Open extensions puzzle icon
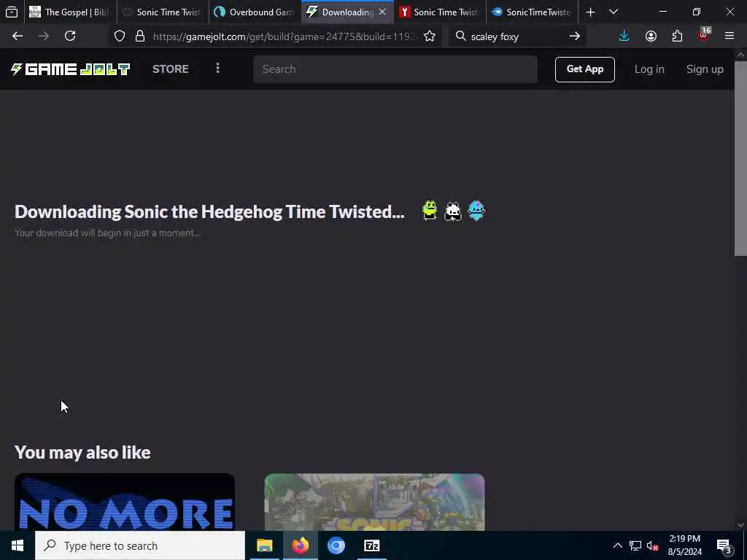The width and height of the screenshot is (747, 560). (677, 36)
